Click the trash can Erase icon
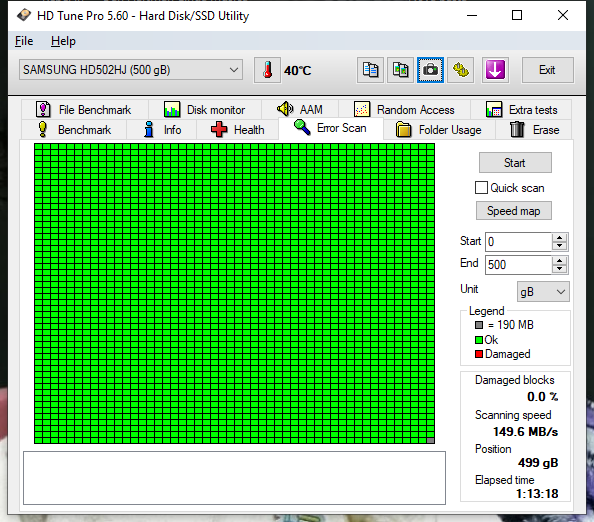Screen dimensions: 594x522 pos(517,130)
